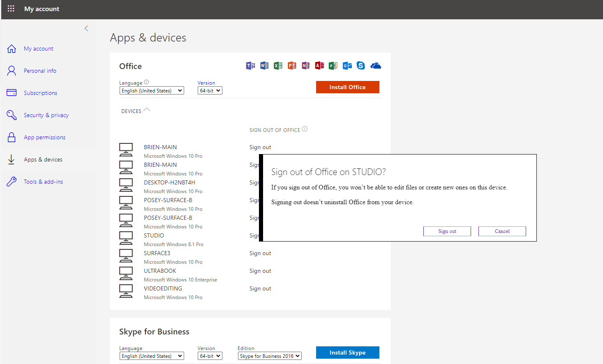Confirm Sign out in the STUDIO dialog
603x364 pixels.
pyautogui.click(x=447, y=231)
